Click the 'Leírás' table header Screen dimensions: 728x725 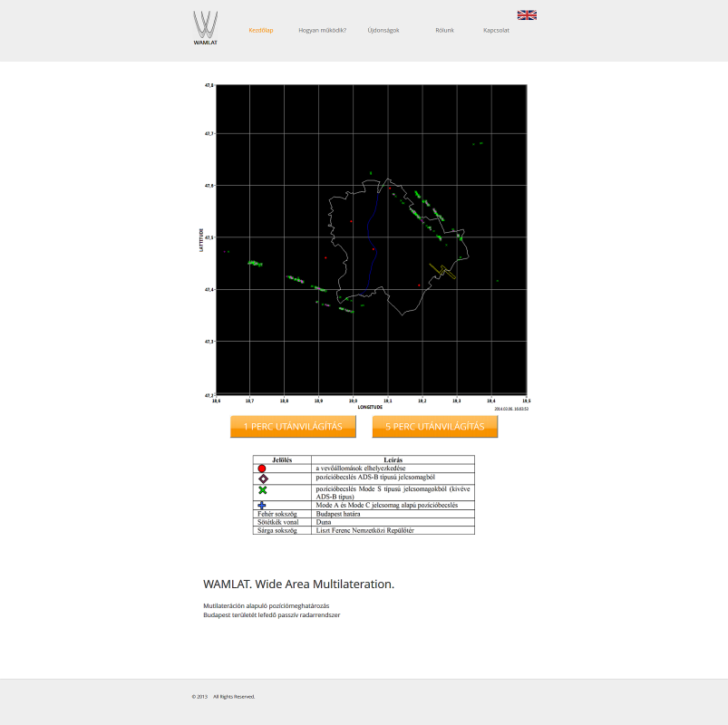(393, 460)
